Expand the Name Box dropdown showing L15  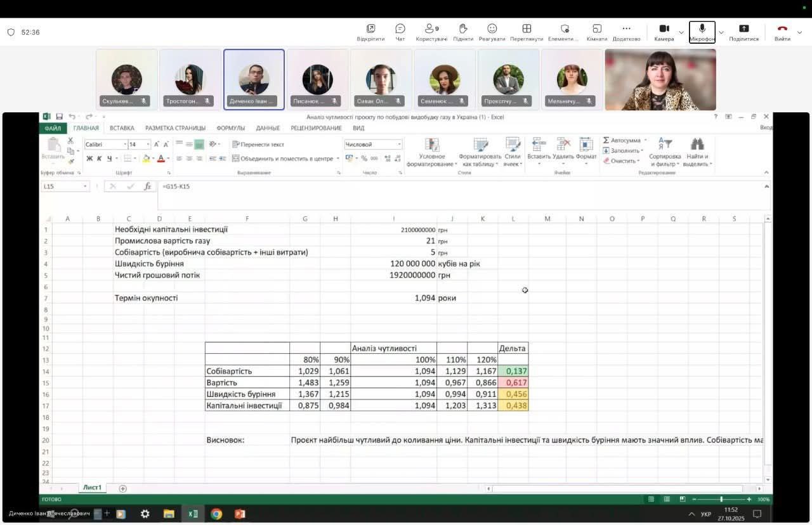click(x=85, y=186)
